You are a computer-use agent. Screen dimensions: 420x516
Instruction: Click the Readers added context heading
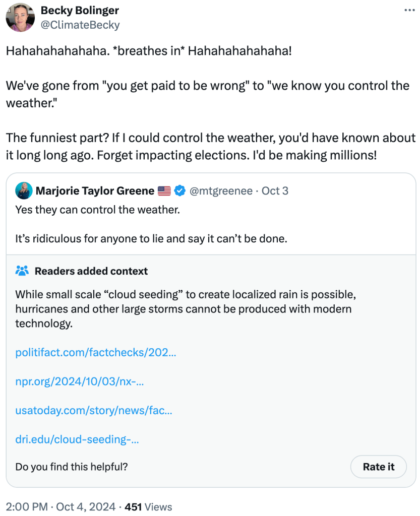(91, 271)
